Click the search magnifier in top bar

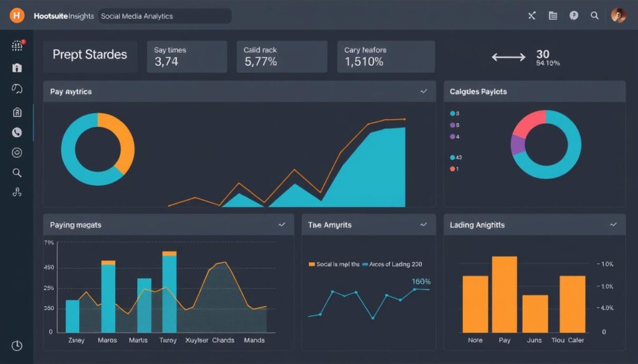point(595,16)
